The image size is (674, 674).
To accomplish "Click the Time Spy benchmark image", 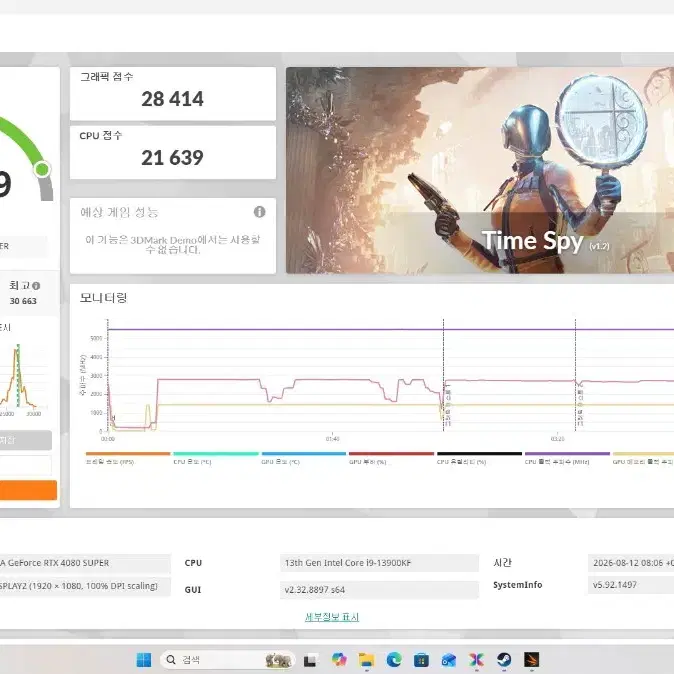I will click(480, 170).
